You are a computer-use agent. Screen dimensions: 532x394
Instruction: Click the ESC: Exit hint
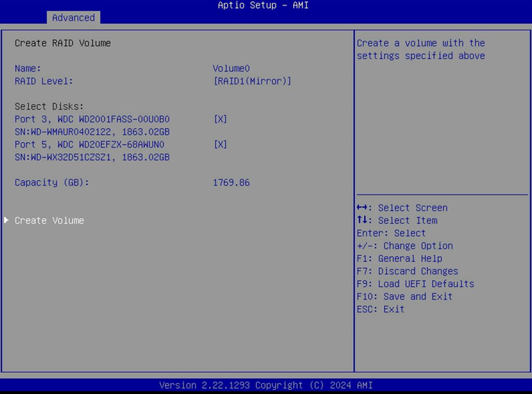tap(380, 309)
